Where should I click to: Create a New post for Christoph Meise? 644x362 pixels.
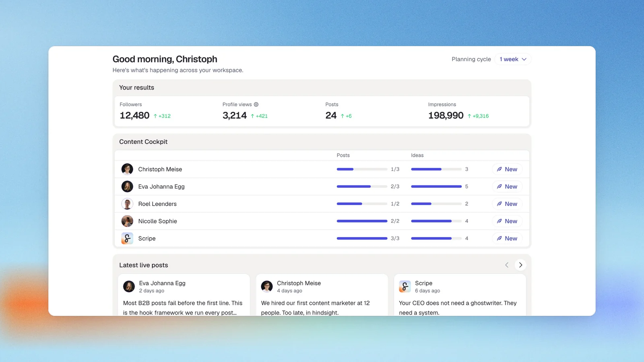[507, 169]
